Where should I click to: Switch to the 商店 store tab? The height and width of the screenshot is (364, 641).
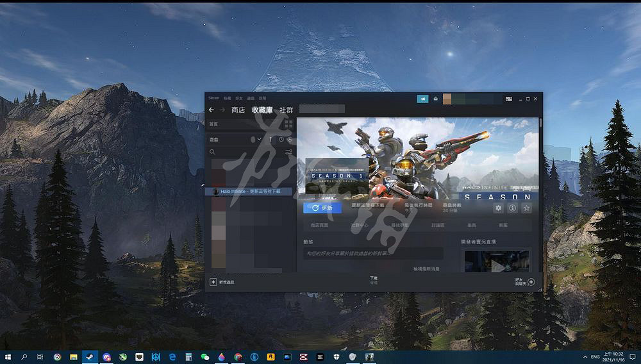click(238, 110)
